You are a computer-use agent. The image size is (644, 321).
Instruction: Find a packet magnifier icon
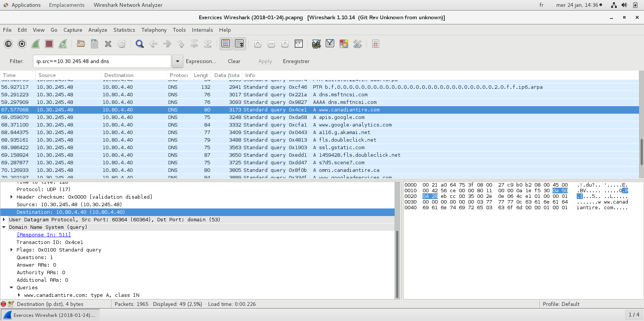pos(139,44)
